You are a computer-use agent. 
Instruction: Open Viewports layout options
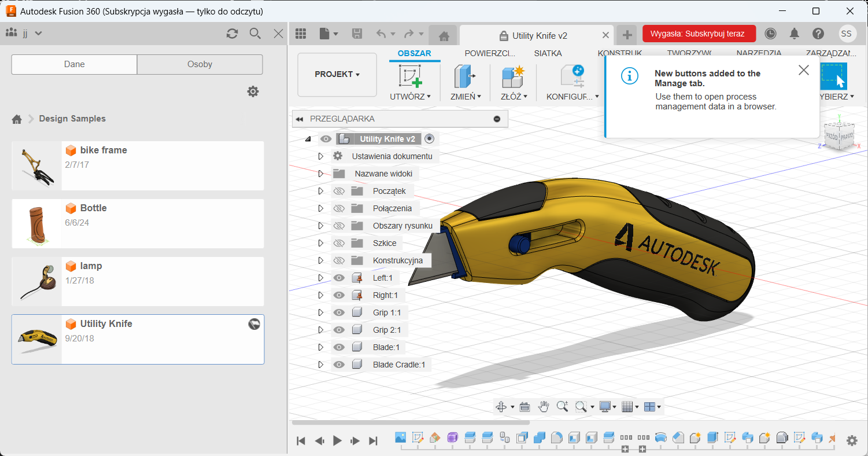[x=649, y=407]
